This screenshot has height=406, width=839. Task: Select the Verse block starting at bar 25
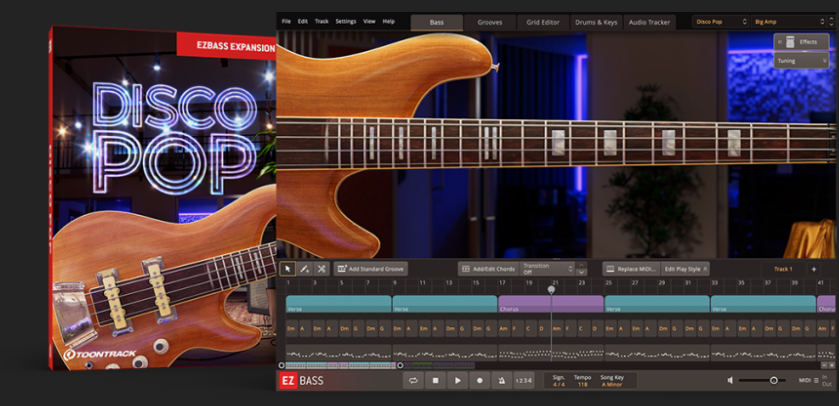tap(657, 304)
